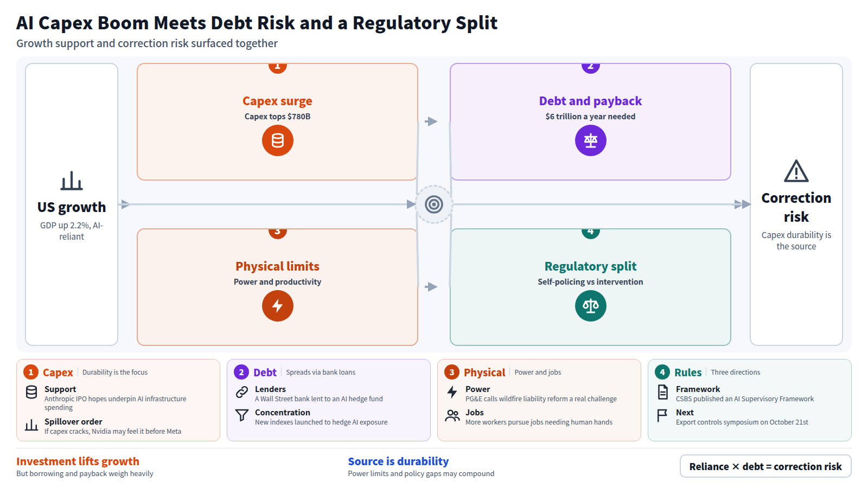Click the database icon under Capex surge
Screen dimensions: 868x488
278,140
